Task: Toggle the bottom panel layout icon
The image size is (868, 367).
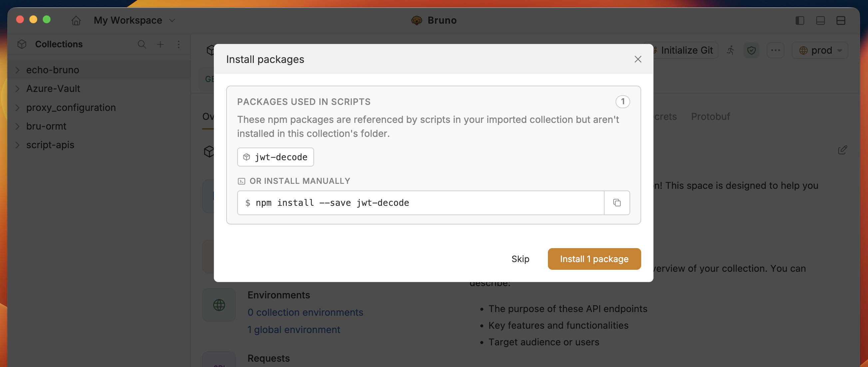Action: 820,21
